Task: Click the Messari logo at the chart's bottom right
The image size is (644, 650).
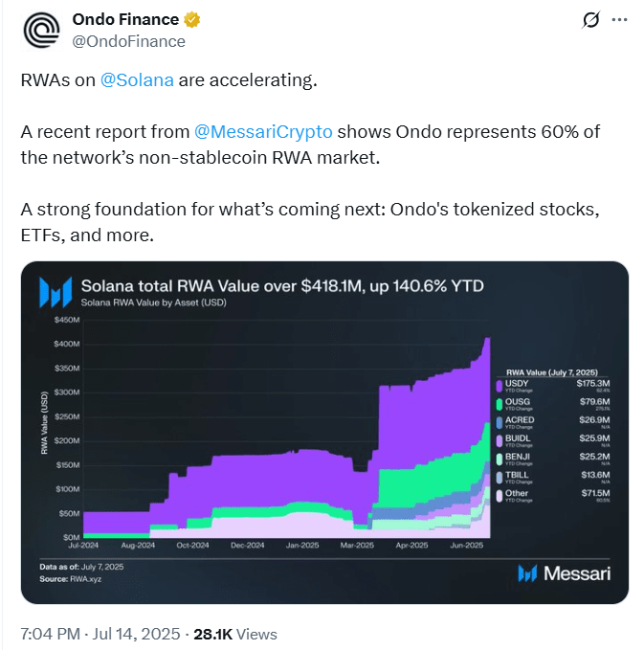Action: [x=564, y=573]
